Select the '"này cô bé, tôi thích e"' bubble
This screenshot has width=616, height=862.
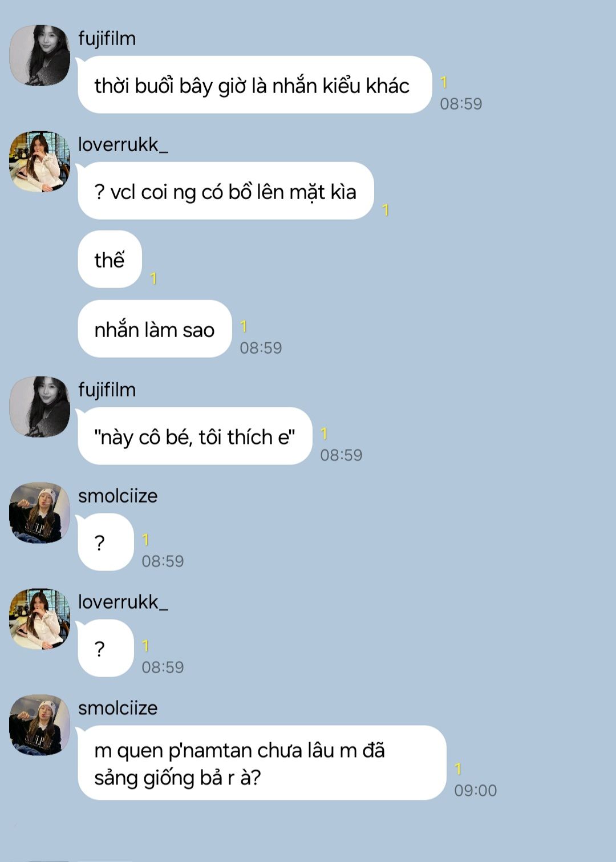(194, 436)
